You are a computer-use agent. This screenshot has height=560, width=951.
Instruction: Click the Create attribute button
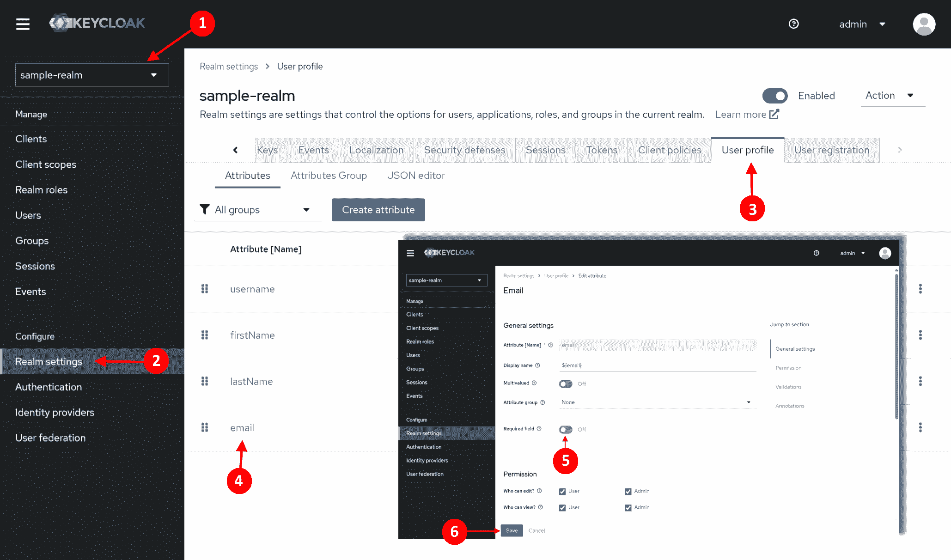pos(378,210)
